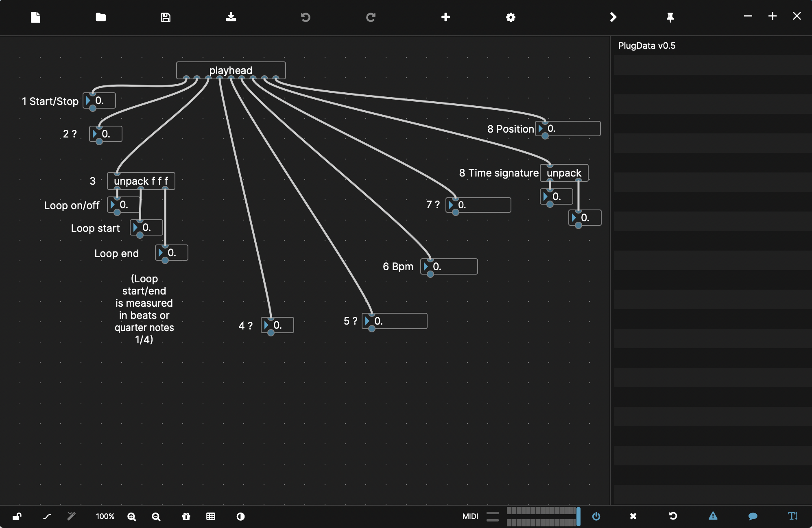Click the Save As download icon
Image resolution: width=812 pixels, height=528 pixels.
click(231, 17)
